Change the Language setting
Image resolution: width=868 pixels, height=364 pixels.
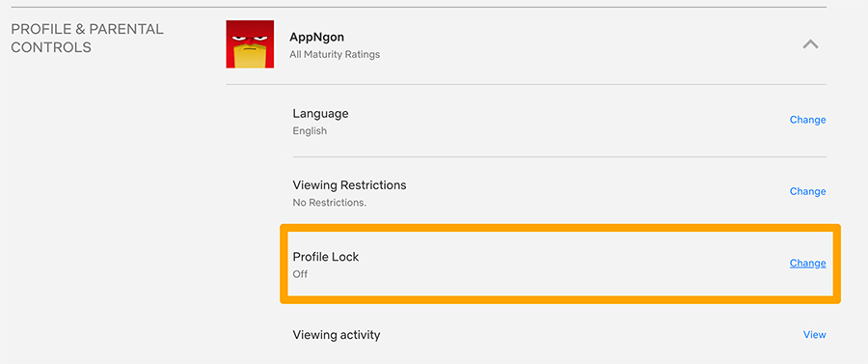click(x=807, y=120)
